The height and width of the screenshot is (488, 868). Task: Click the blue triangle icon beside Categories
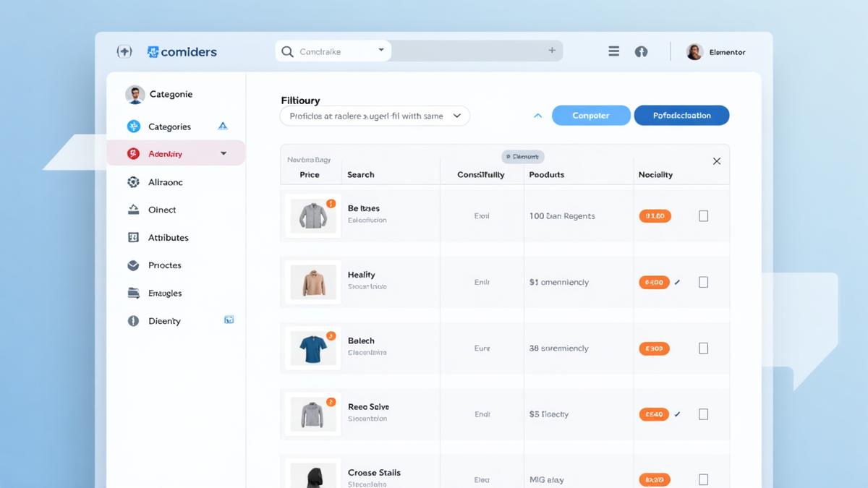(223, 126)
